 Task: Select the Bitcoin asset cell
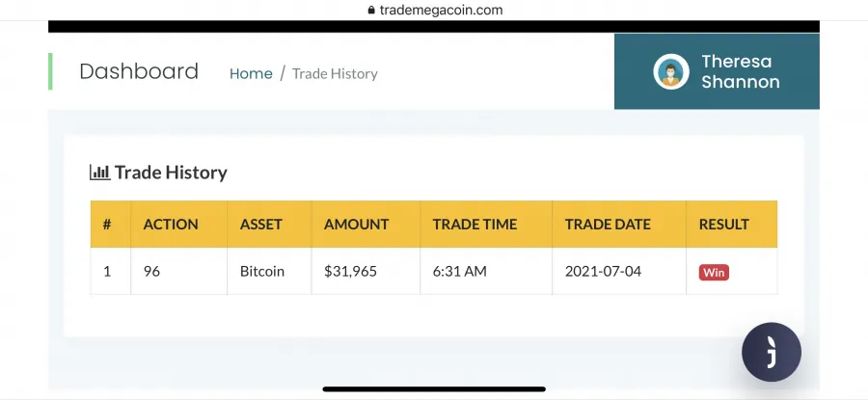click(269, 271)
